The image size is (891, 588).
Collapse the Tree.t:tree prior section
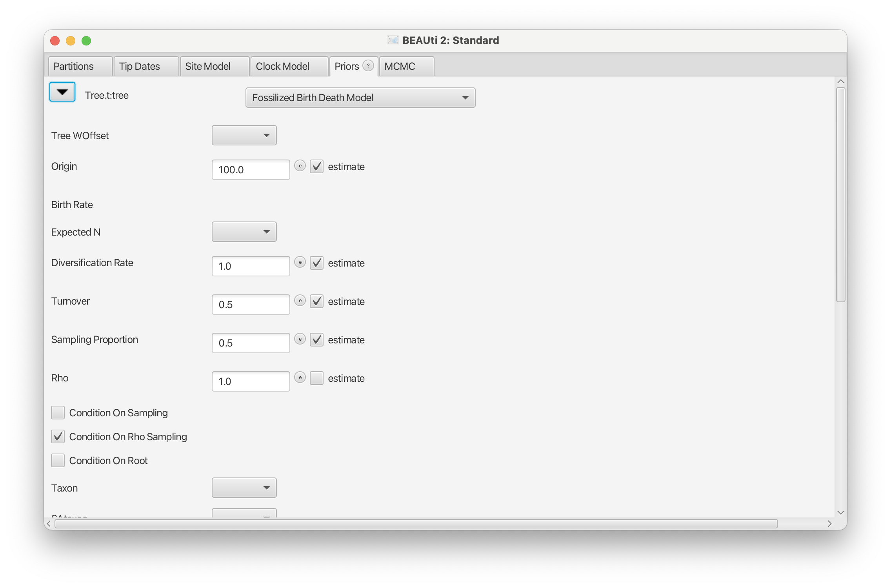pyautogui.click(x=62, y=92)
